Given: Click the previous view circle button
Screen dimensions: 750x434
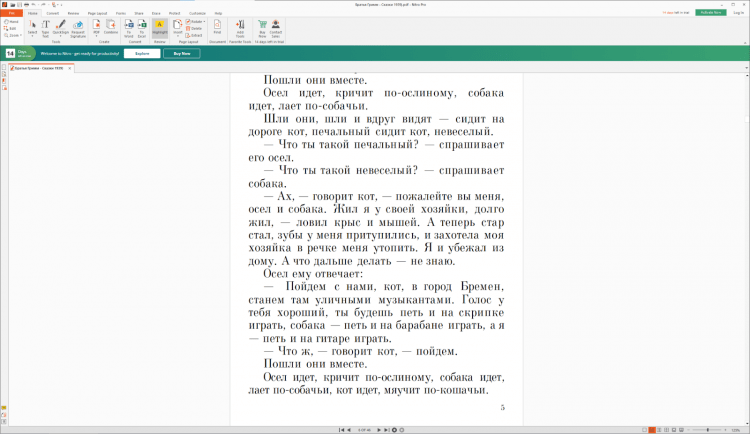Looking at the screenshot, I should (395, 430).
